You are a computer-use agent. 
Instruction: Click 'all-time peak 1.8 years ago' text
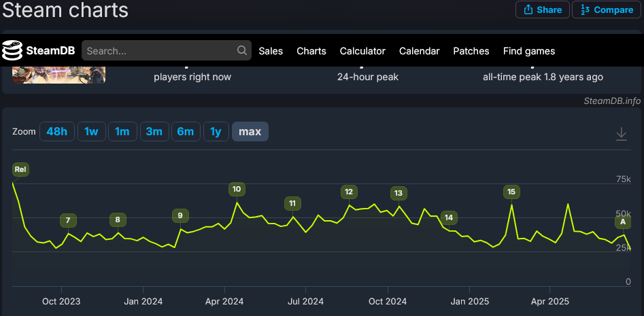point(543,77)
